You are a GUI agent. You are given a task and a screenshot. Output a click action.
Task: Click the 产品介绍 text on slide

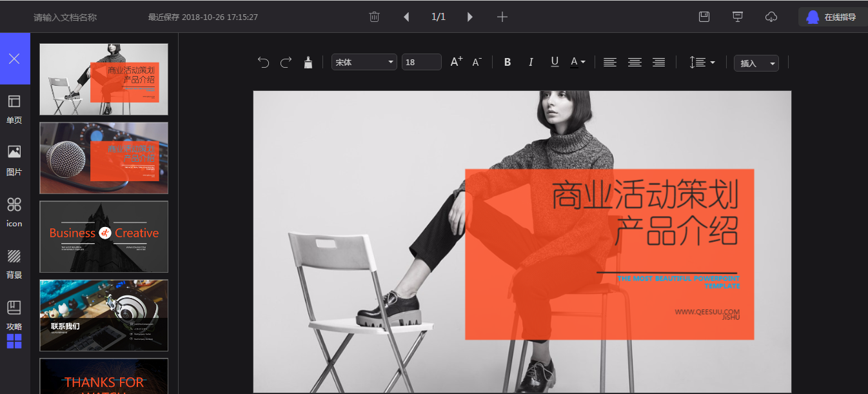pos(676,231)
